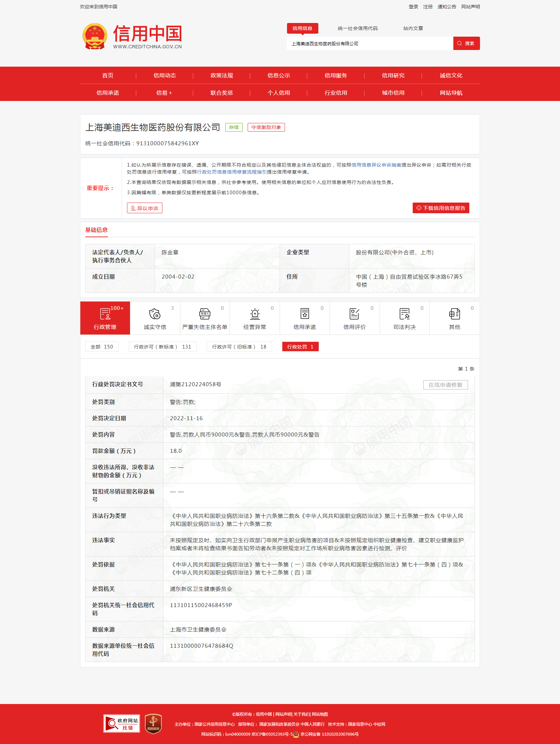This screenshot has height=744, width=560.
Task: Open the 通知公告 top link
Action: click(x=447, y=7)
